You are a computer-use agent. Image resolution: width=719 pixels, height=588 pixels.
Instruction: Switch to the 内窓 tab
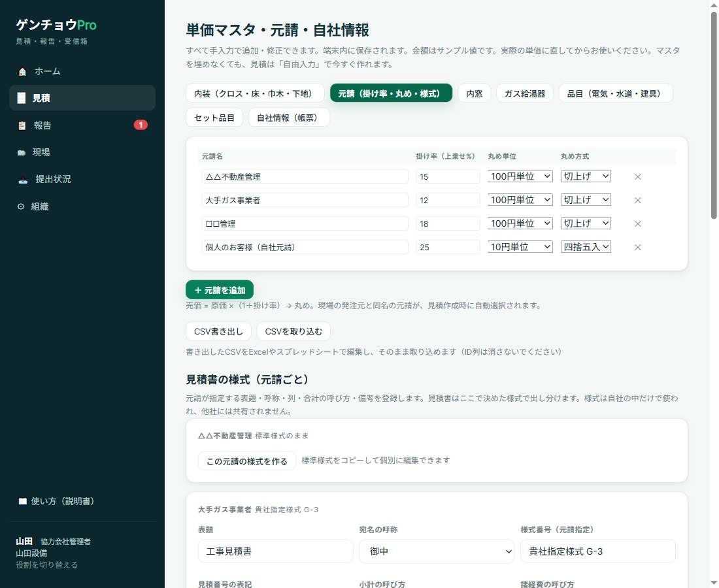point(474,93)
